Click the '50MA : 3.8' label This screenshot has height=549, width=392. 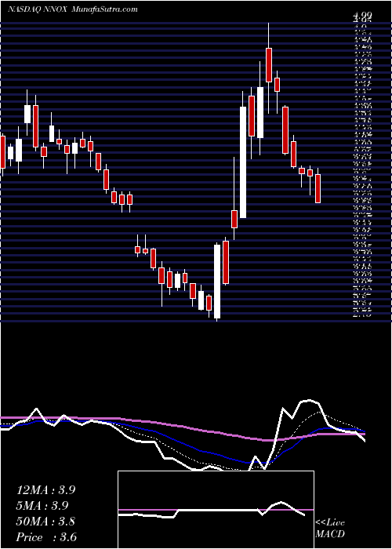pyautogui.click(x=45, y=522)
